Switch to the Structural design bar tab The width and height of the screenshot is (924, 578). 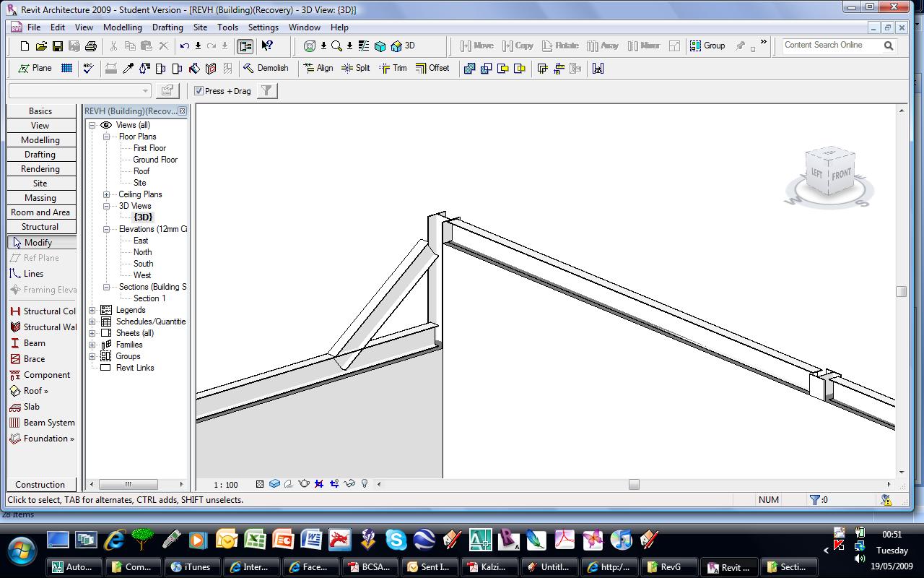coord(40,227)
